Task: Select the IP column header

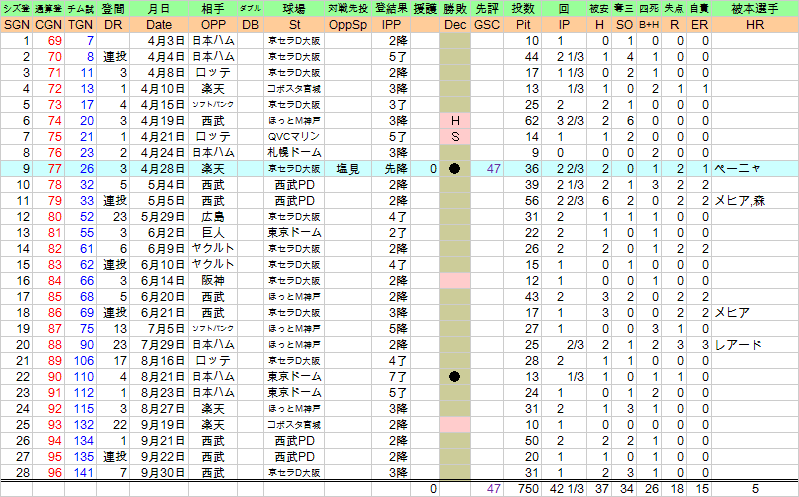Action: 564,25
